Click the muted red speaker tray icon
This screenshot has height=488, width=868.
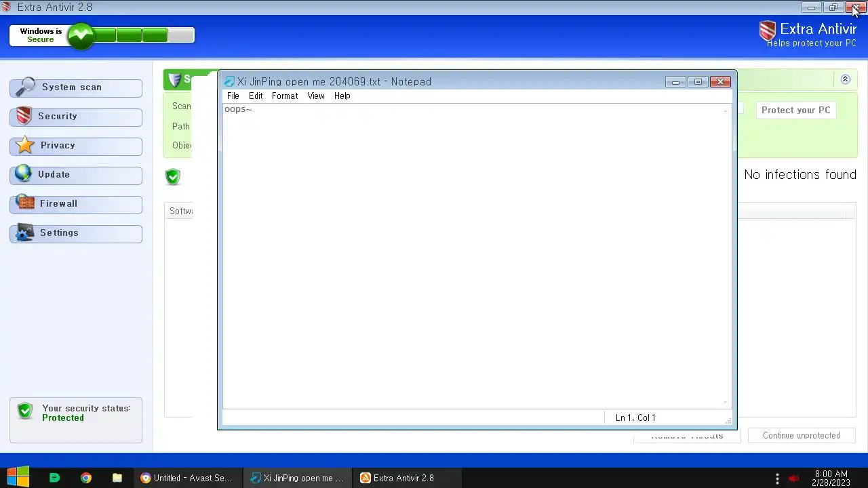[x=795, y=479]
